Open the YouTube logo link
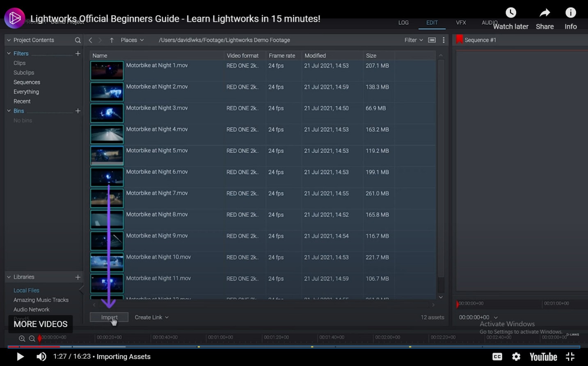The height and width of the screenshot is (366, 588). click(543, 357)
